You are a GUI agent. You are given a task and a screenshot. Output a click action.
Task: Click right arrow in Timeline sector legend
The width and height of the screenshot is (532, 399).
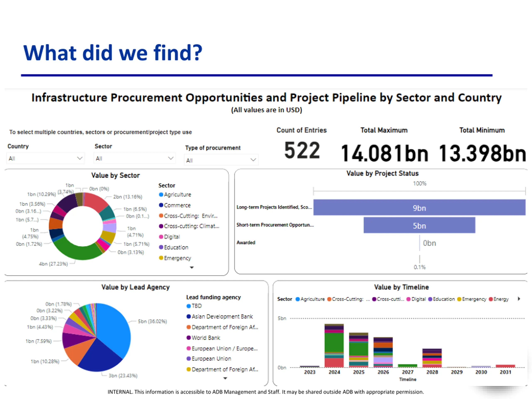coord(519,299)
